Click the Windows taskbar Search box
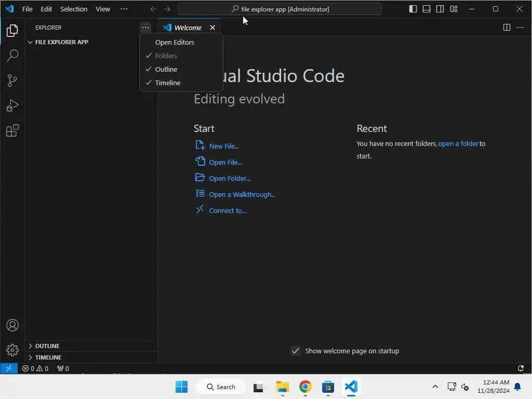532x399 pixels. (x=221, y=387)
